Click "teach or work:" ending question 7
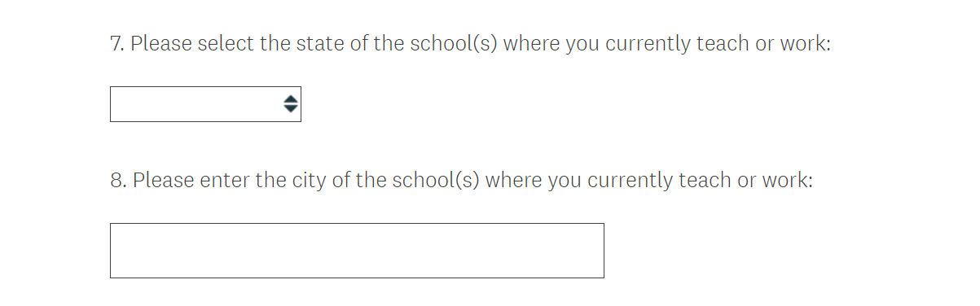This screenshot has height=306, width=980. (763, 44)
